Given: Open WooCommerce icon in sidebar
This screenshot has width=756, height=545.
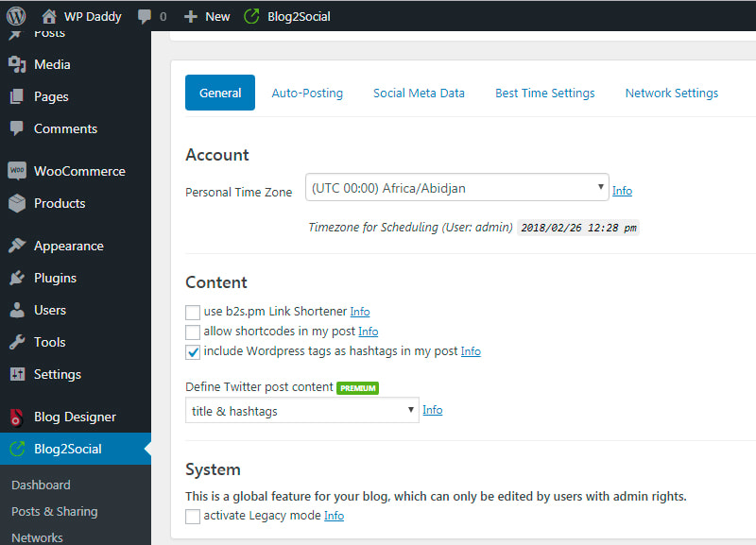Looking at the screenshot, I should coord(17,171).
